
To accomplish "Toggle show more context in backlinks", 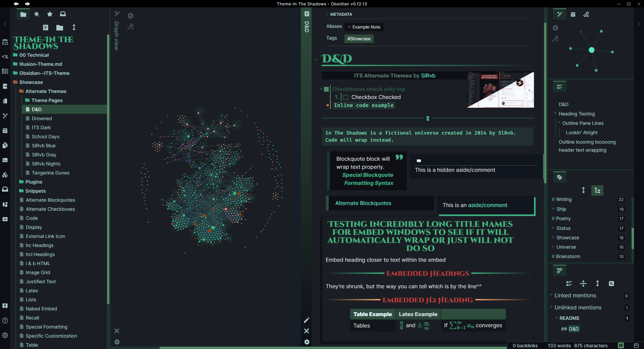I will click(583, 284).
